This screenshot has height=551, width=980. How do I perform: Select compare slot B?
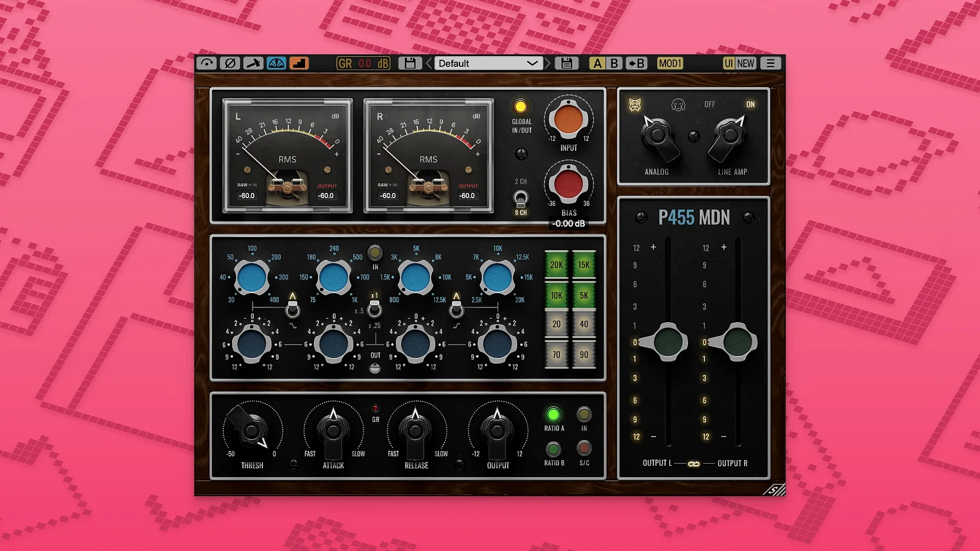pyautogui.click(x=614, y=63)
